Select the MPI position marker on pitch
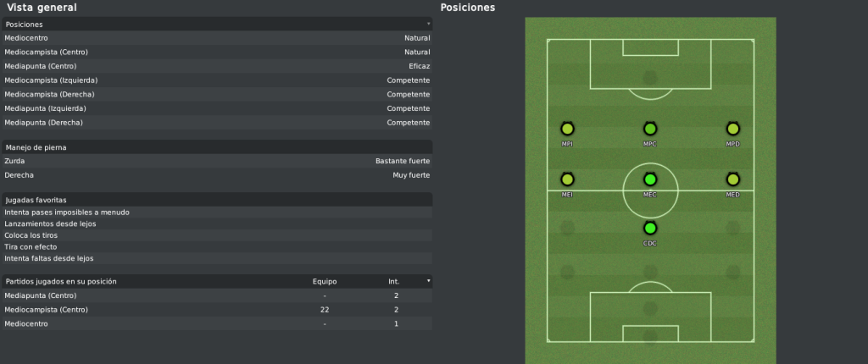Image resolution: width=868 pixels, height=364 pixels. pos(567,129)
